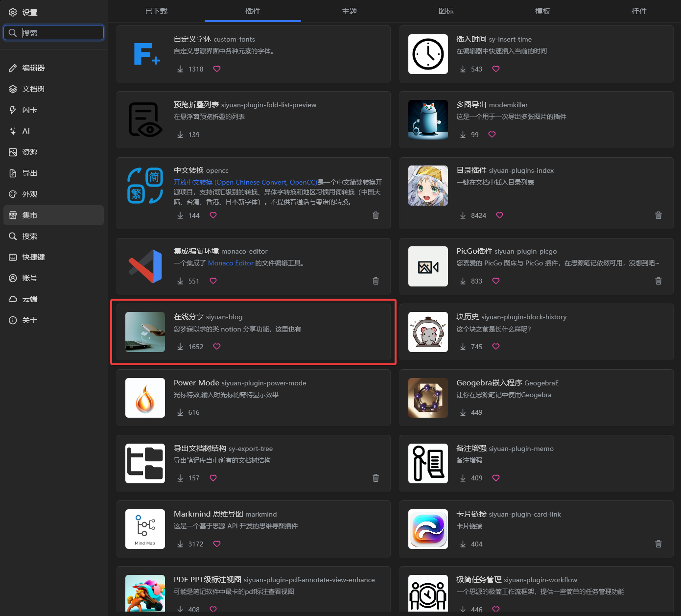Select the 插件 tab
This screenshot has width=681, height=616.
click(253, 11)
